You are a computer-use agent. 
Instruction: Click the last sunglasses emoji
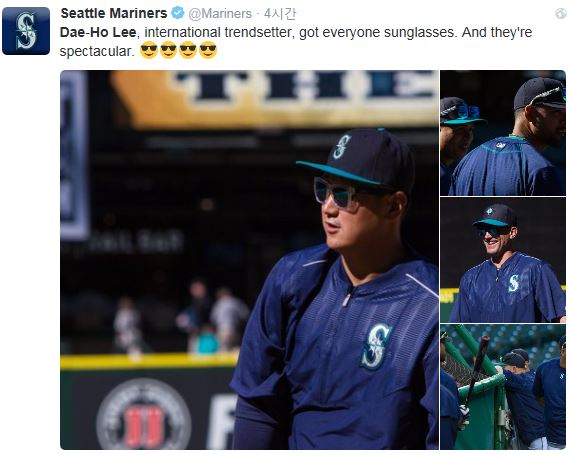[208, 50]
